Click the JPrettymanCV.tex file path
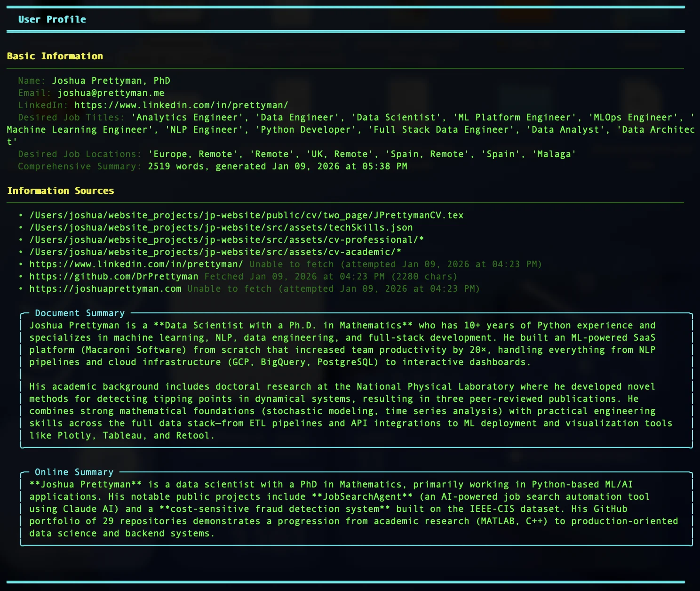This screenshot has height=591, width=700. [x=246, y=216]
